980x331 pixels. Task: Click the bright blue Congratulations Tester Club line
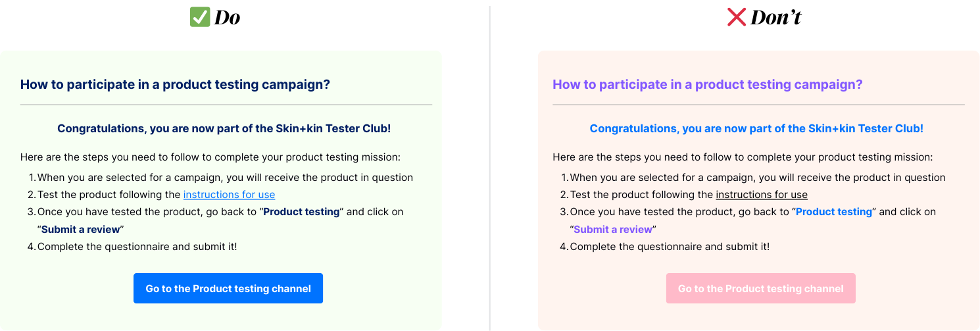click(756, 129)
